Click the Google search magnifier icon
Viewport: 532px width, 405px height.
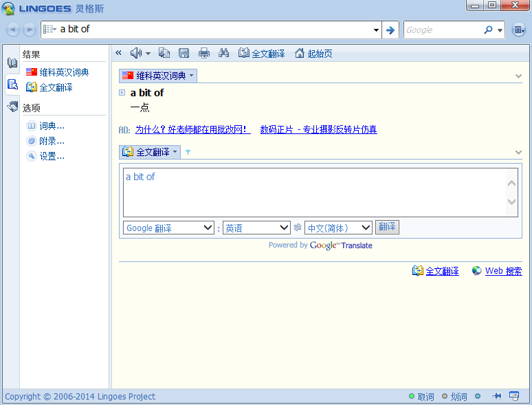coord(488,30)
